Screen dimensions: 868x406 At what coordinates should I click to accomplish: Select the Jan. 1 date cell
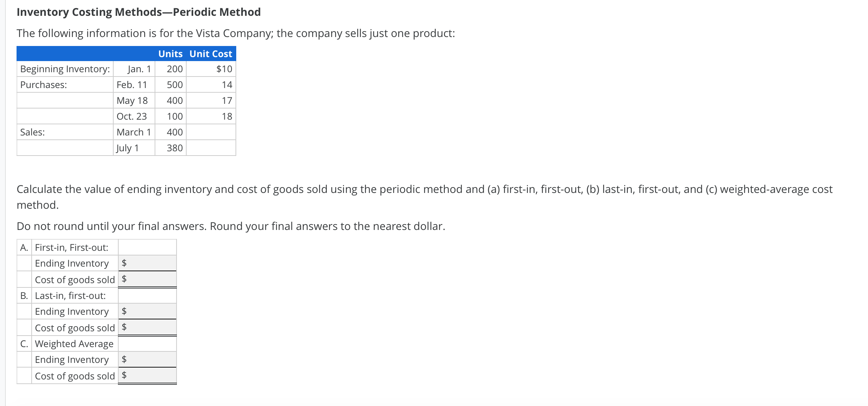point(138,69)
